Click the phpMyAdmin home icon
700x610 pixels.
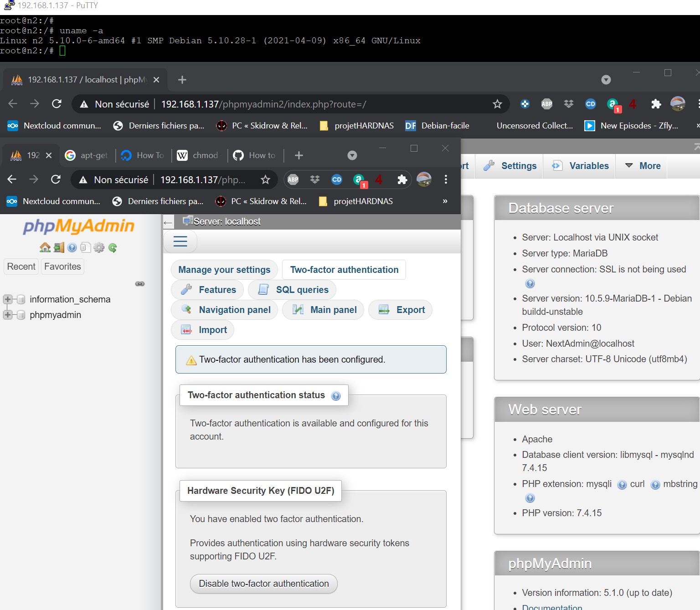pos(44,247)
